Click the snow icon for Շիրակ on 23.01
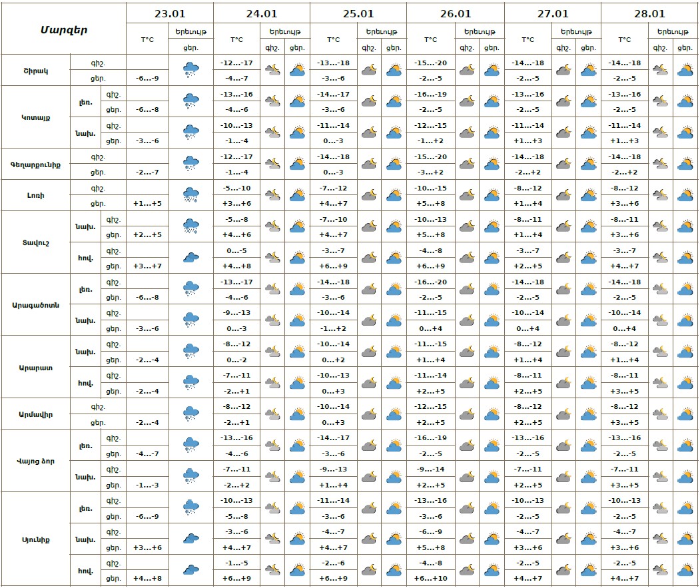Image resolution: width=700 pixels, height=588 pixels. tap(191, 69)
